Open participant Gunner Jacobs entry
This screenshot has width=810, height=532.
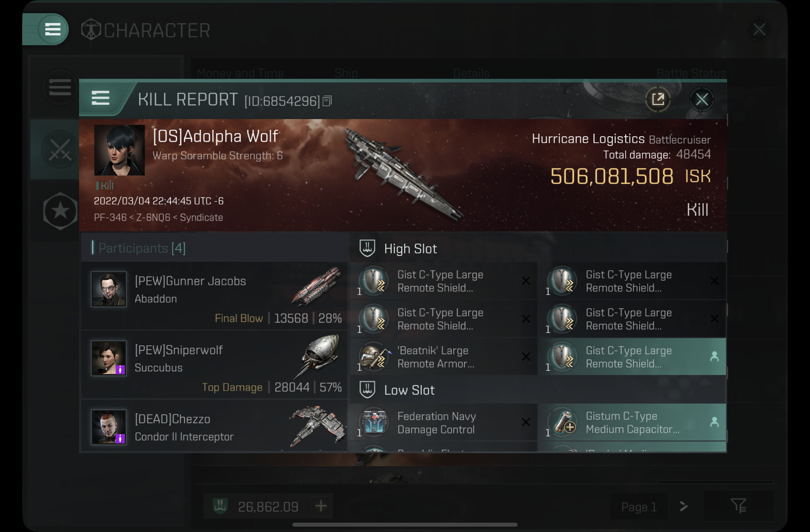point(214,296)
